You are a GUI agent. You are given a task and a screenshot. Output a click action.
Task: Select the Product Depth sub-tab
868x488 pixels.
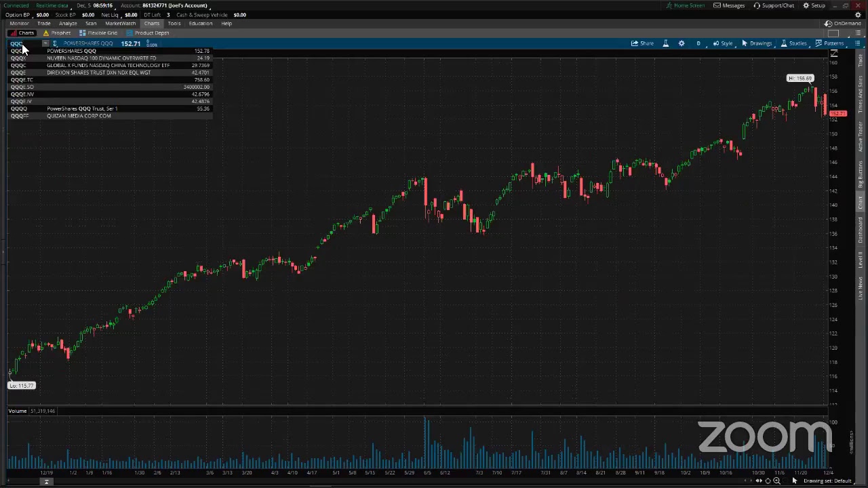[x=148, y=33]
